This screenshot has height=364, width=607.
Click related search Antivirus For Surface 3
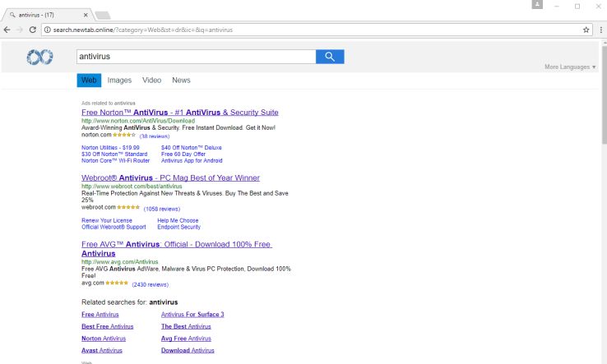(192, 315)
